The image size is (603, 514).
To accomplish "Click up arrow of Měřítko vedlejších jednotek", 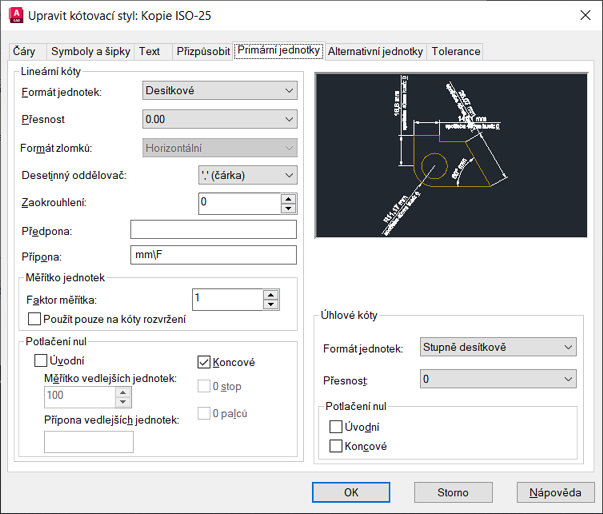I will tap(123, 393).
